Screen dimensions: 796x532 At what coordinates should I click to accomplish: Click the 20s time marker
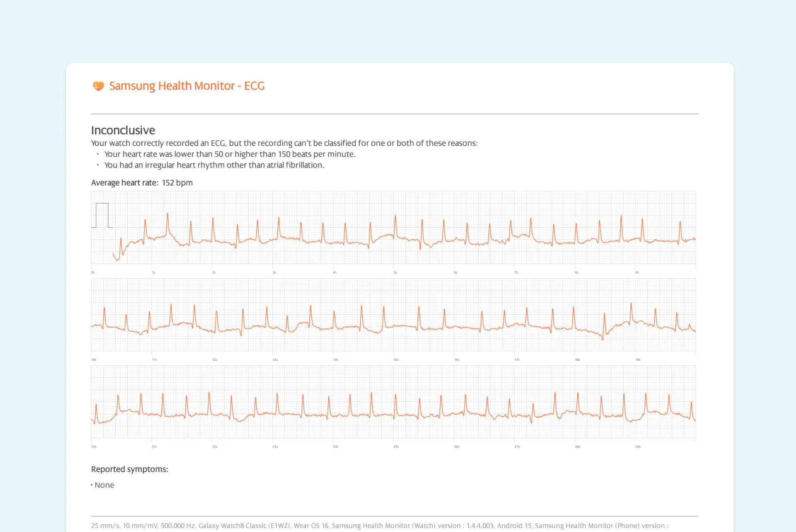(x=94, y=447)
